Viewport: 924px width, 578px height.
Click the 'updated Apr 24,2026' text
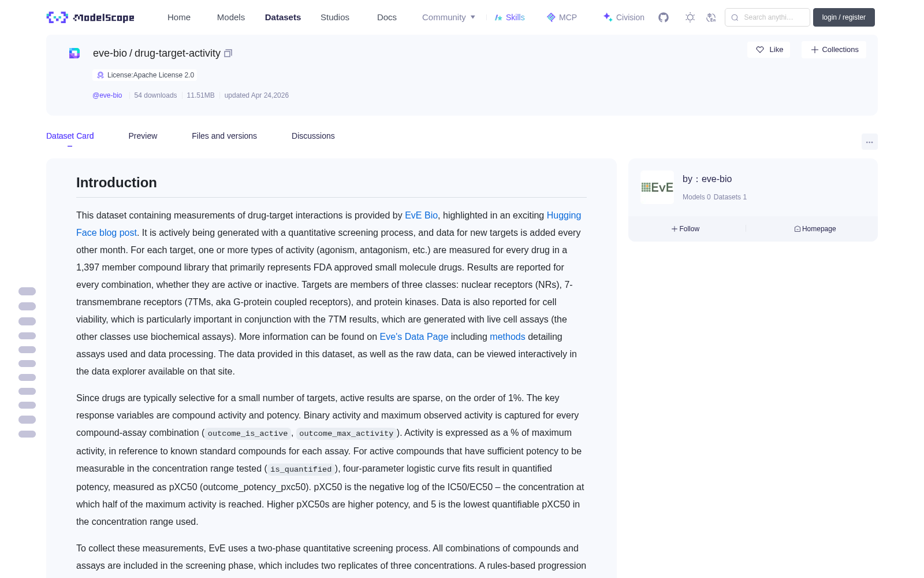pyautogui.click(x=256, y=95)
